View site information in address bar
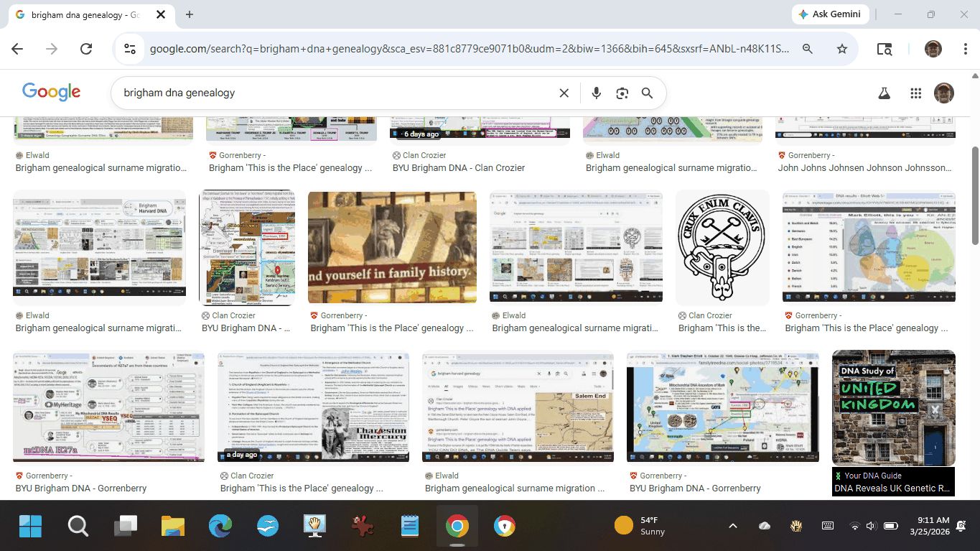Viewport: 980px width, 551px height. [130, 49]
